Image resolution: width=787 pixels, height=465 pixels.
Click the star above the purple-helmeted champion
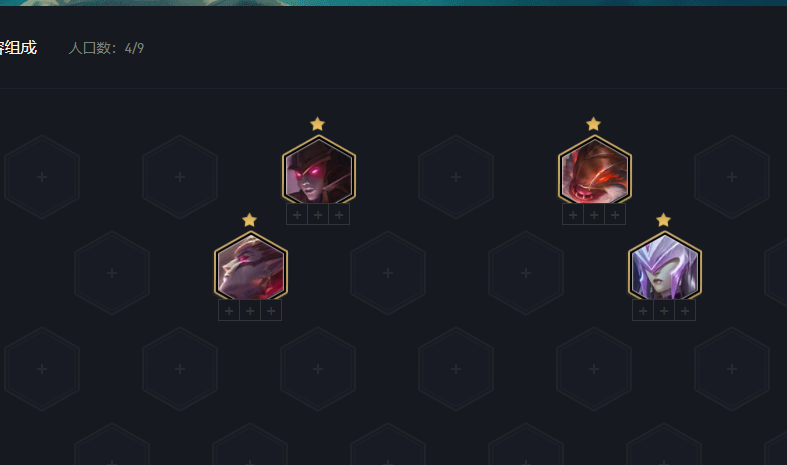pos(663,219)
